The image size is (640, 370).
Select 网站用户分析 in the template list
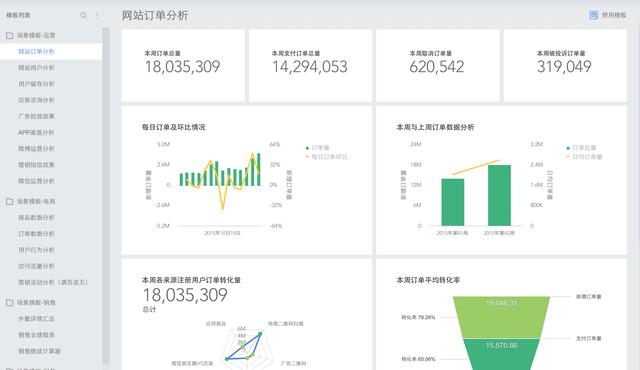51,68
